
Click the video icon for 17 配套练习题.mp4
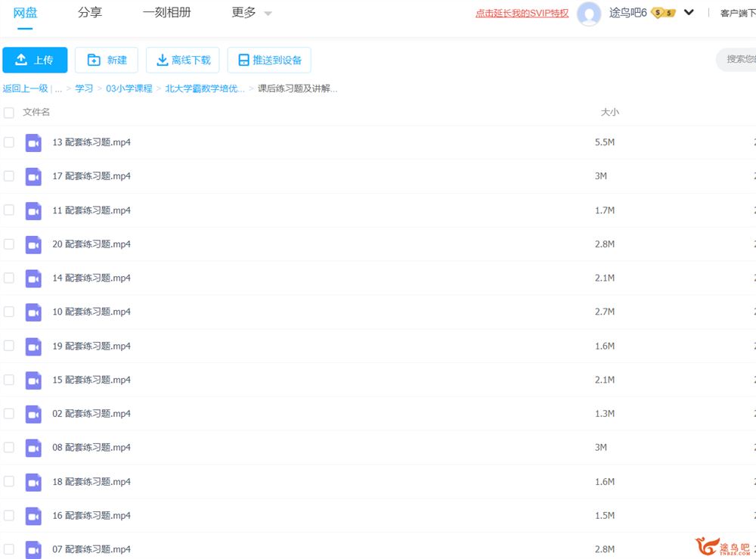tap(33, 176)
